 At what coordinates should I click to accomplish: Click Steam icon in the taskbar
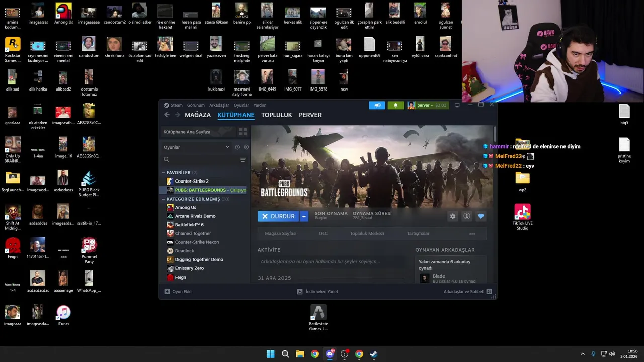click(x=374, y=354)
